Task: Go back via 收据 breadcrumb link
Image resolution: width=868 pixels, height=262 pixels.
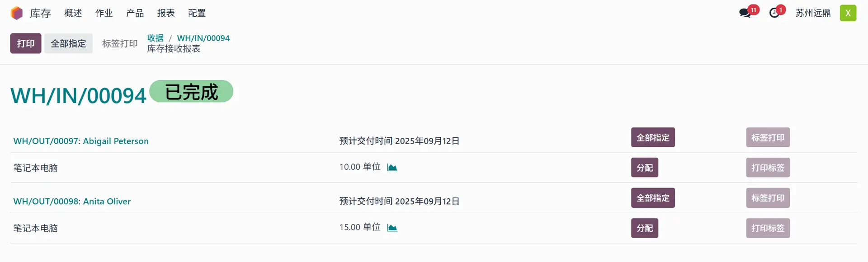Action: coord(155,38)
